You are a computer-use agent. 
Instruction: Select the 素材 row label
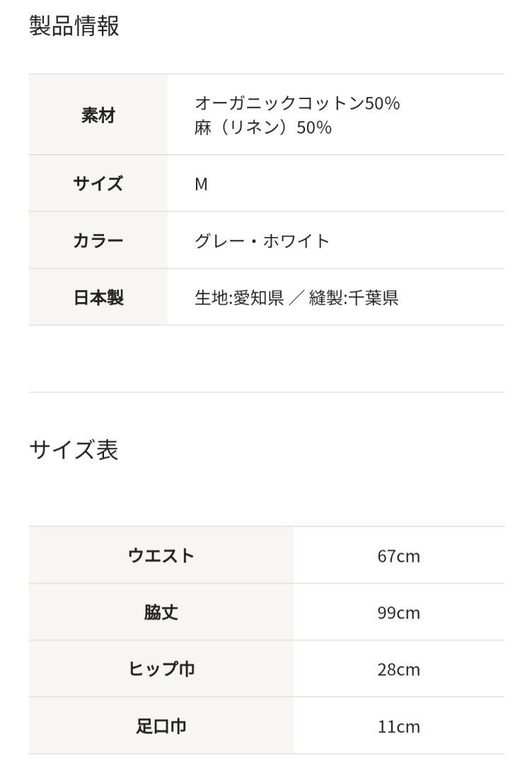pos(98,115)
